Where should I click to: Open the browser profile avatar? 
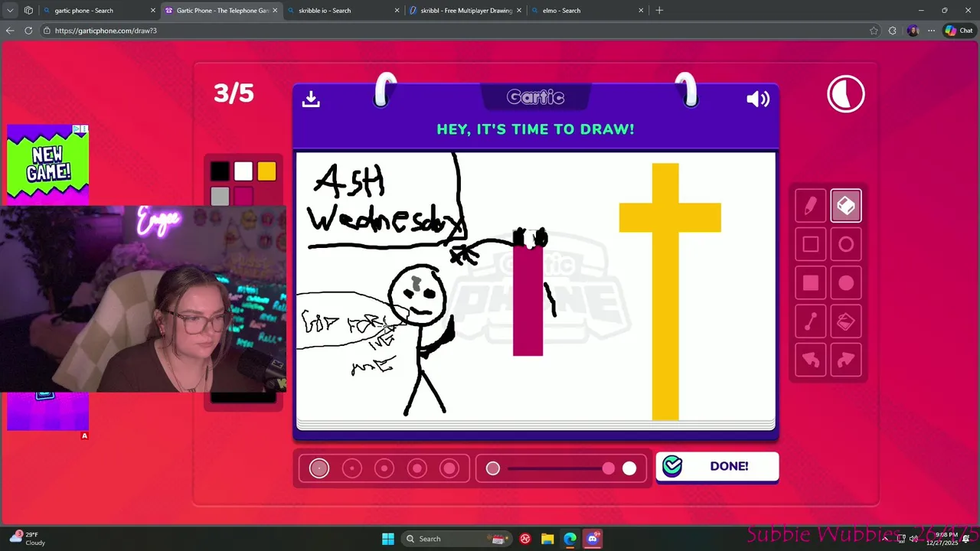(x=913, y=31)
